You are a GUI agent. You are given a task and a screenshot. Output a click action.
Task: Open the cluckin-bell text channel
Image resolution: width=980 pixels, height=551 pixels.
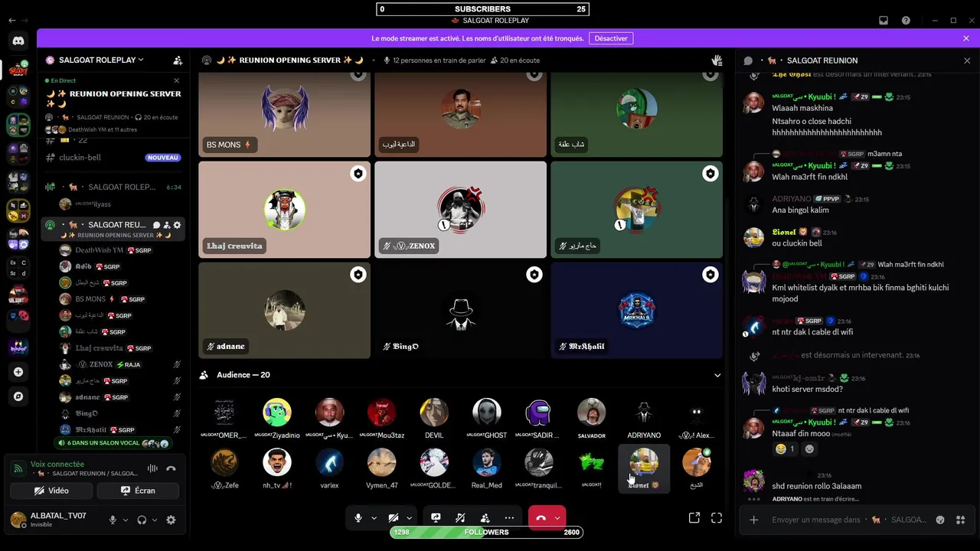click(x=113, y=158)
